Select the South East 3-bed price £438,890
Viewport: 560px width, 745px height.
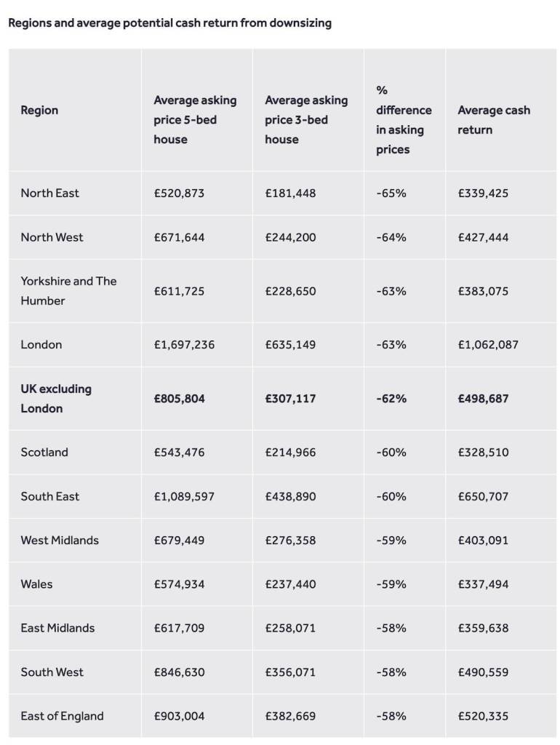pos(290,496)
